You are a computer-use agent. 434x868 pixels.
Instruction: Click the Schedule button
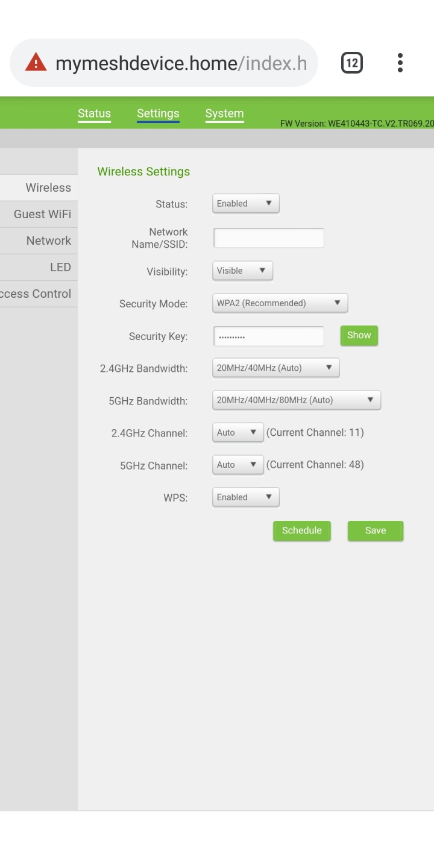pyautogui.click(x=302, y=531)
